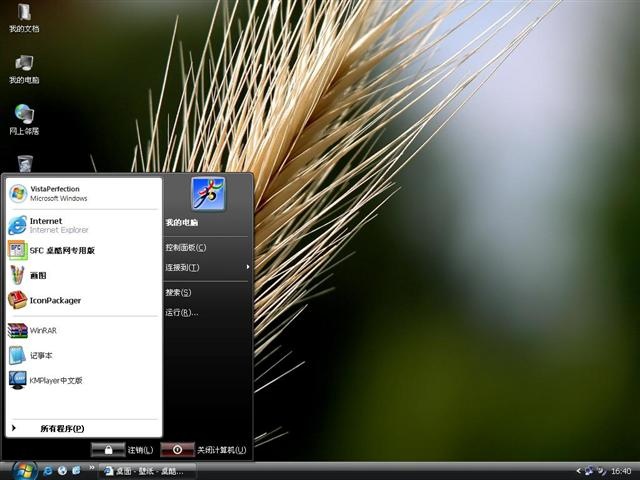The height and width of the screenshot is (480, 640).
Task: Launch KMPlayer中文版 from the Start menu
Action: [55, 380]
